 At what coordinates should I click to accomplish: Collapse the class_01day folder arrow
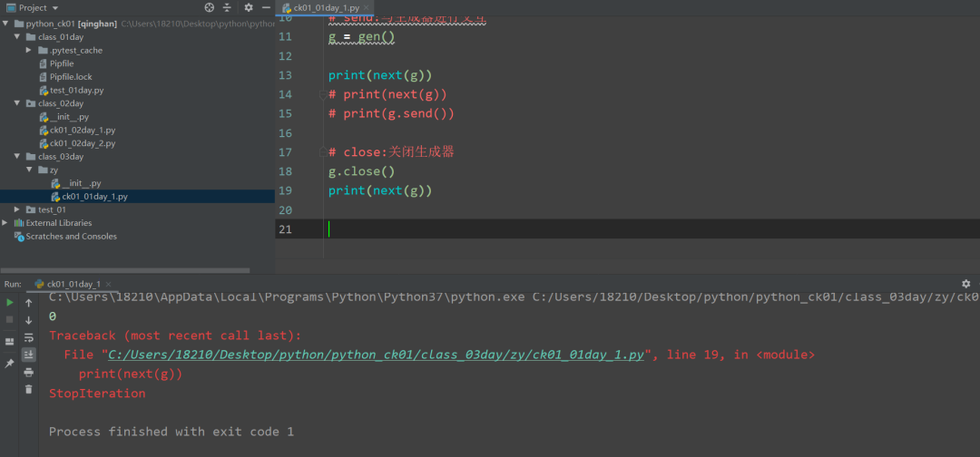[17, 37]
